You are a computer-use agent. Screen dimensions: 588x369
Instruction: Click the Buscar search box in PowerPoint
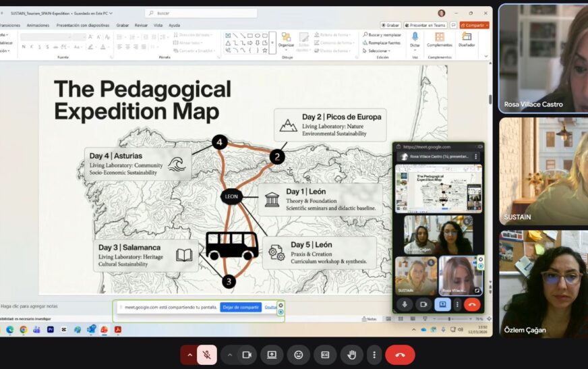tap(201, 13)
